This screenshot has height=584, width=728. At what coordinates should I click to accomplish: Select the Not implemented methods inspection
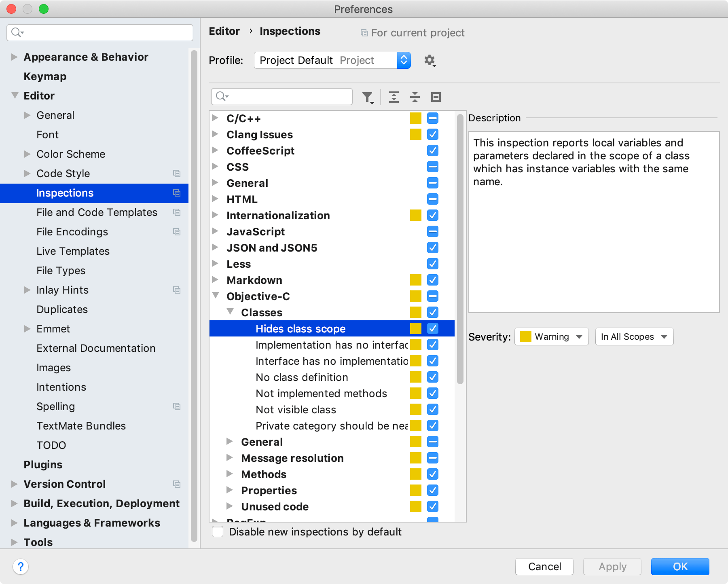tap(321, 393)
